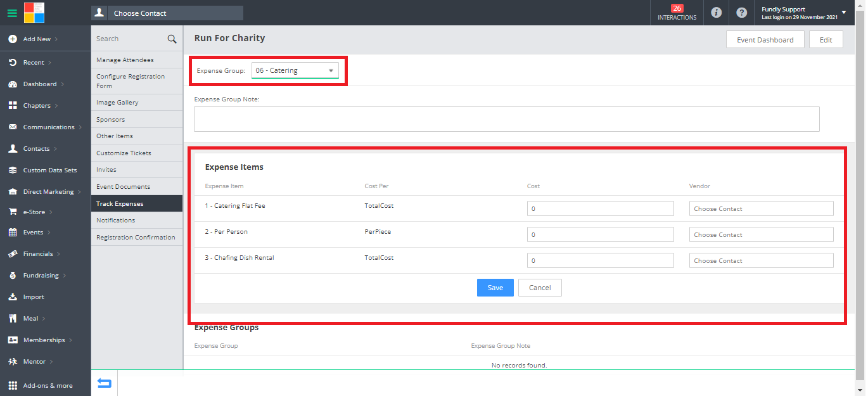Expand the Recent submenu
This screenshot has height=396, width=868.
tap(49, 63)
